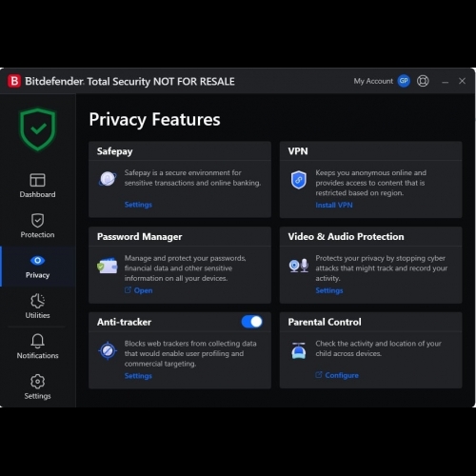
Task: Click the GP account avatar
Action: (x=404, y=81)
